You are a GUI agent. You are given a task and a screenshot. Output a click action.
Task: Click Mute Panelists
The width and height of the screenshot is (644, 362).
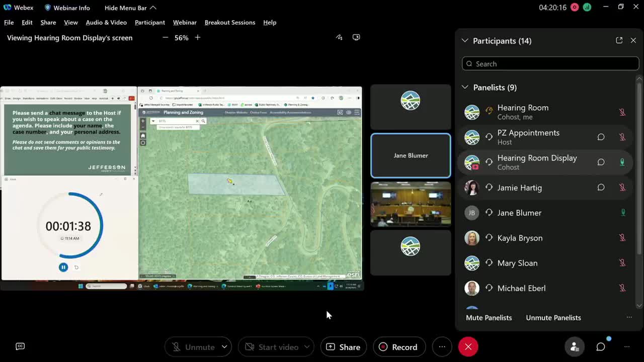tap(489, 318)
